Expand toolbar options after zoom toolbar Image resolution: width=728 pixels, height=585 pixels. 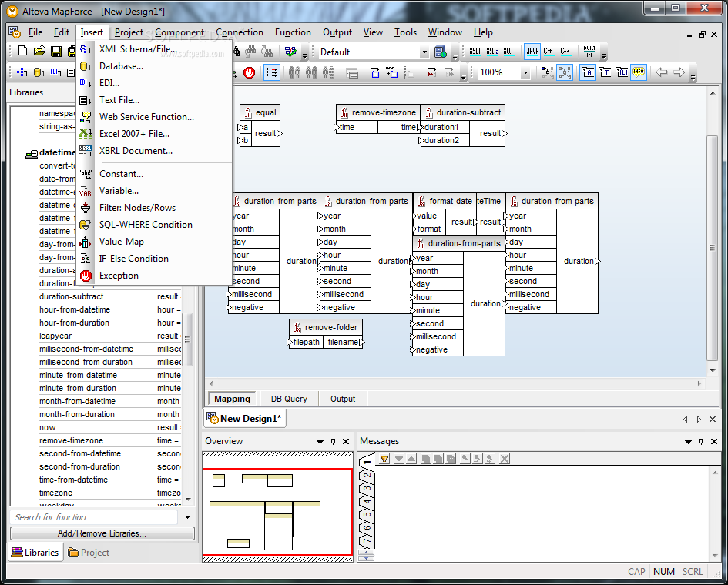pos(693,76)
